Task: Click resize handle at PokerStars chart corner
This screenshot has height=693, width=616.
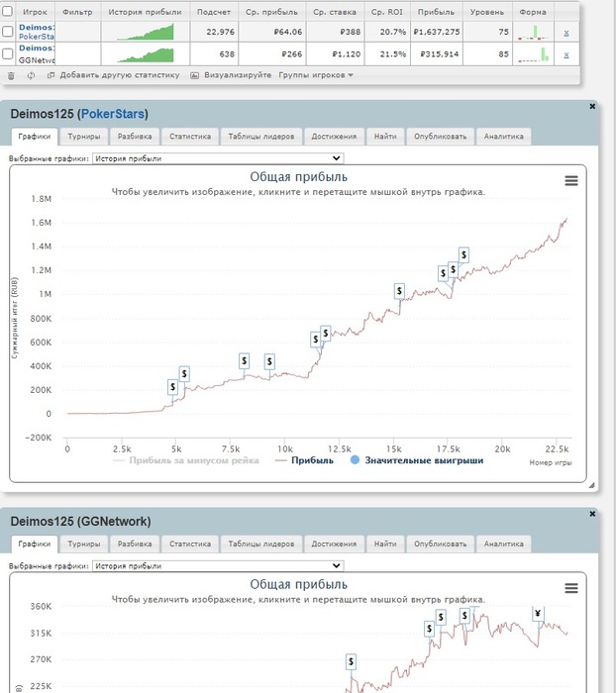Action: [x=591, y=485]
